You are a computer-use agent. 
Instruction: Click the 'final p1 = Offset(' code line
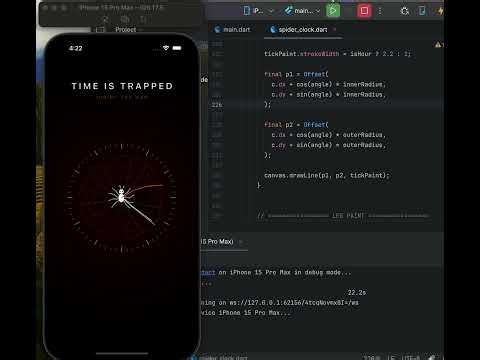tap(296, 74)
